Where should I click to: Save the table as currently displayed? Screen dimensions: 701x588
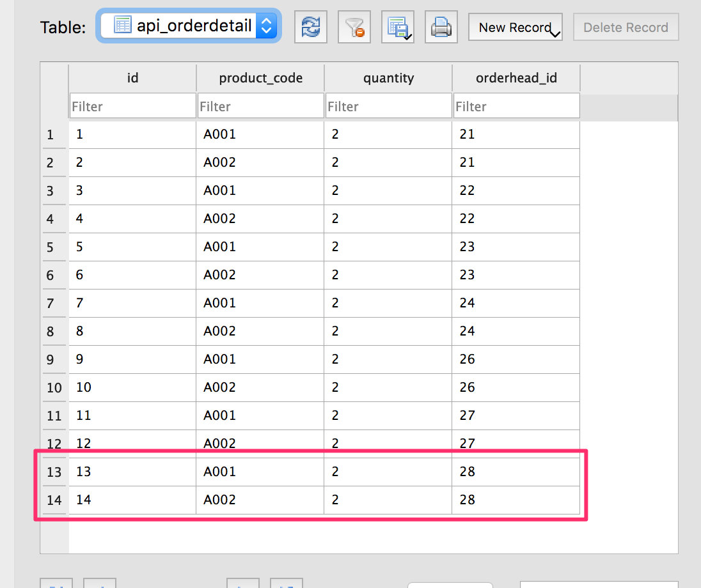click(x=398, y=27)
